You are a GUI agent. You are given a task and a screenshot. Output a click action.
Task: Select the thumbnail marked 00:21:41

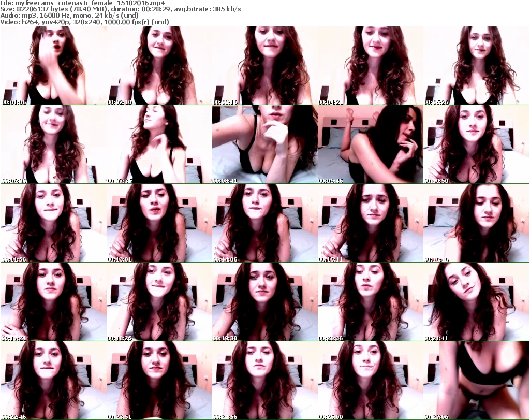(x=476, y=302)
